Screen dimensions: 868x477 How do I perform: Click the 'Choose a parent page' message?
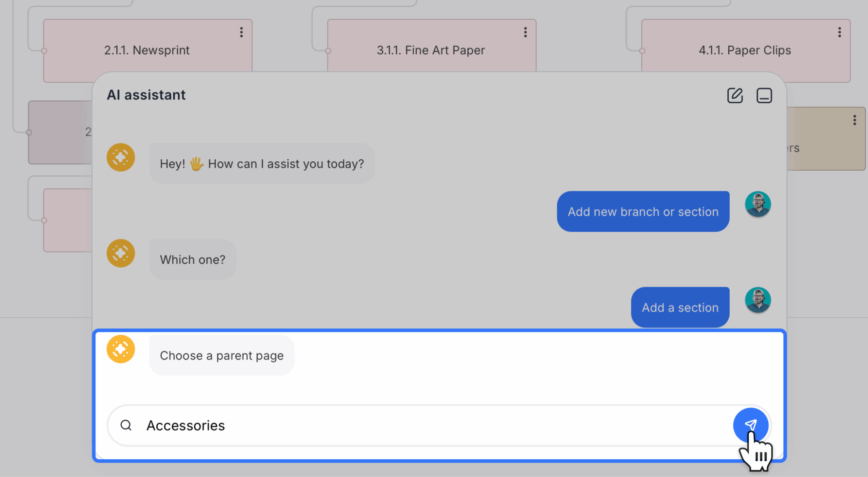coord(222,355)
